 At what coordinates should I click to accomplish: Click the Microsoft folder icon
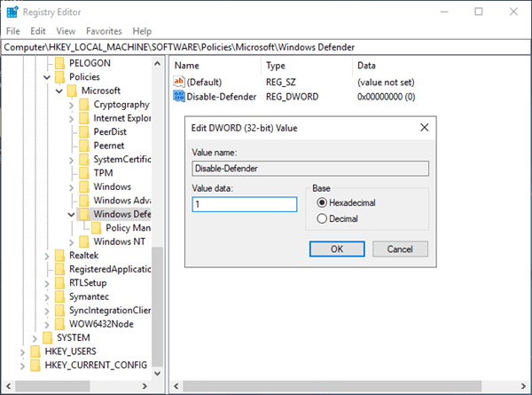point(72,91)
